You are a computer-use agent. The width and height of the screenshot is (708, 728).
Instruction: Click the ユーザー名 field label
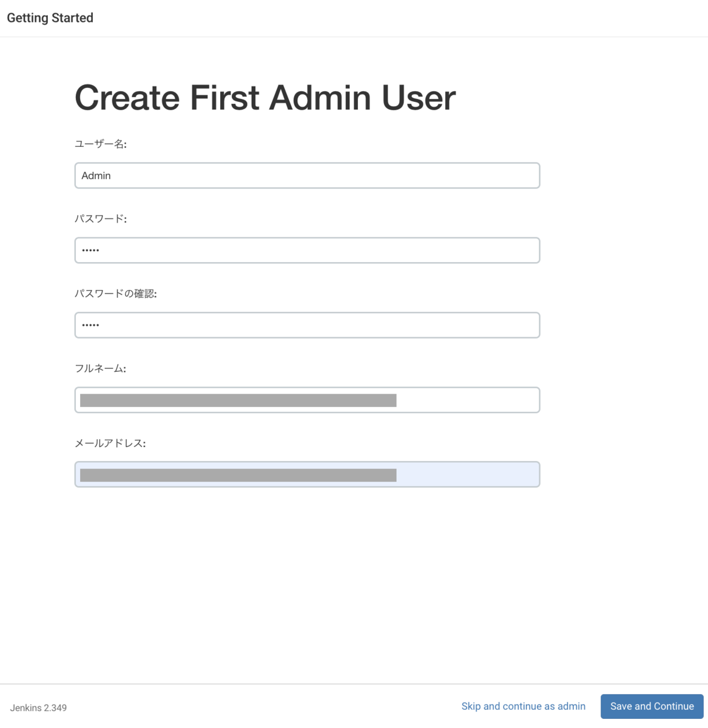[x=100, y=144]
